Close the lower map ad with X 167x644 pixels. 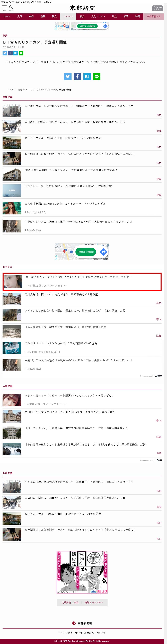[x=56, y=259]
